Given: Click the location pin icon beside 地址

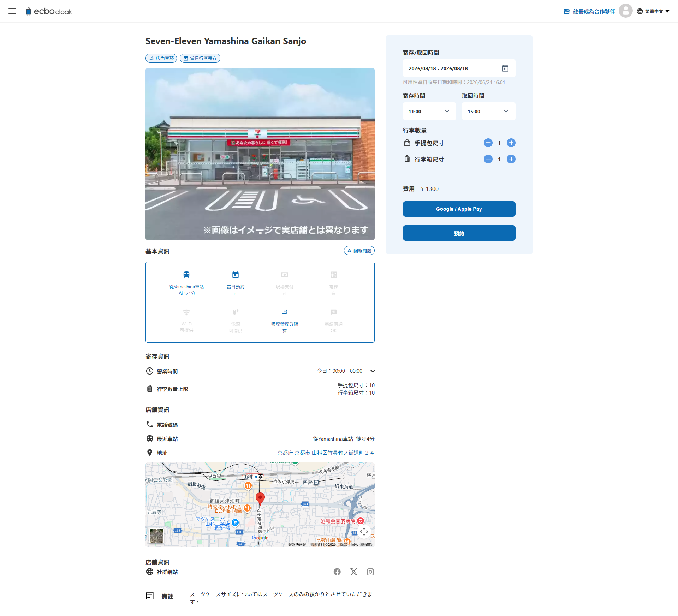Looking at the screenshot, I should point(150,453).
